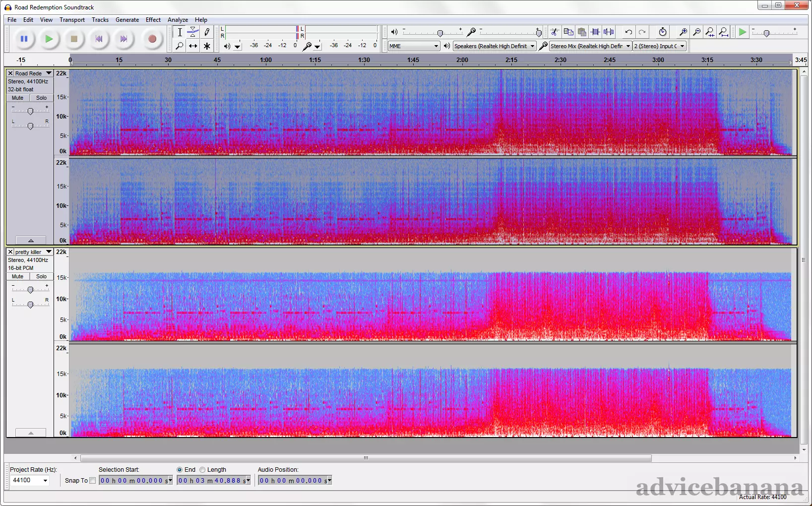Image resolution: width=812 pixels, height=506 pixels.
Task: Click the Fit Project zoom icon
Action: coord(724,32)
